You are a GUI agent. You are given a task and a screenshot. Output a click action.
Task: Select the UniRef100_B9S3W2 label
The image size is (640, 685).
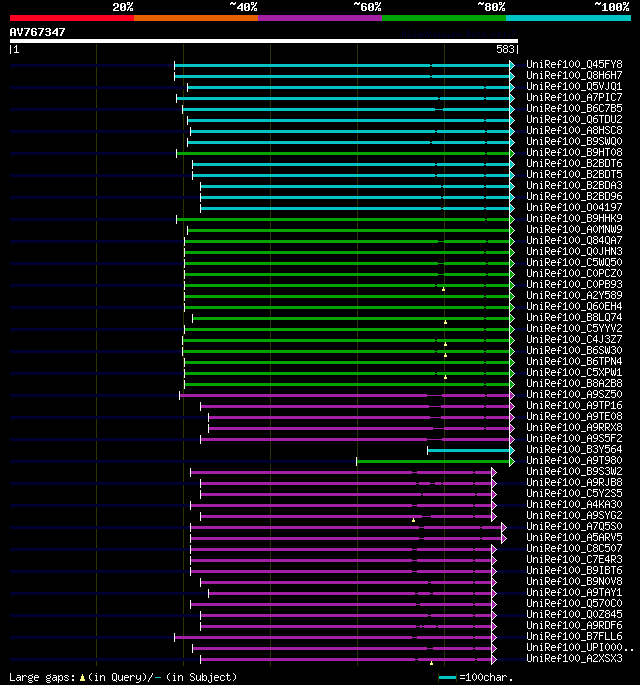pos(574,471)
